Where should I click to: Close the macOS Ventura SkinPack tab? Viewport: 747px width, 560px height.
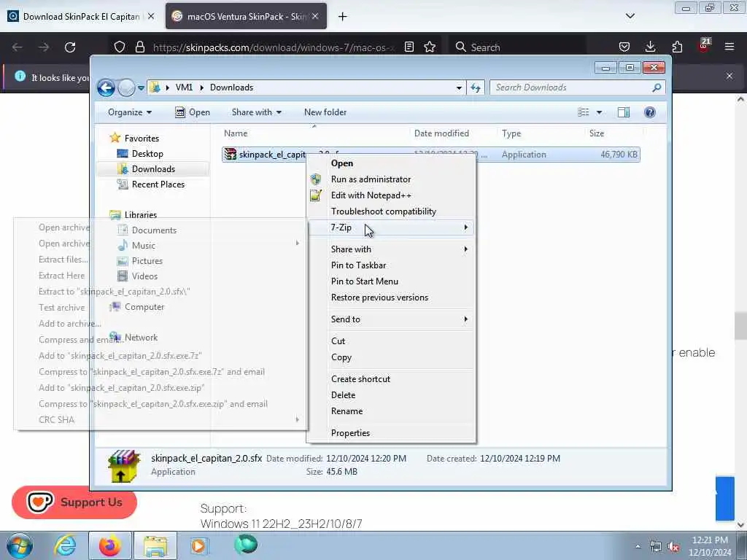tap(315, 16)
